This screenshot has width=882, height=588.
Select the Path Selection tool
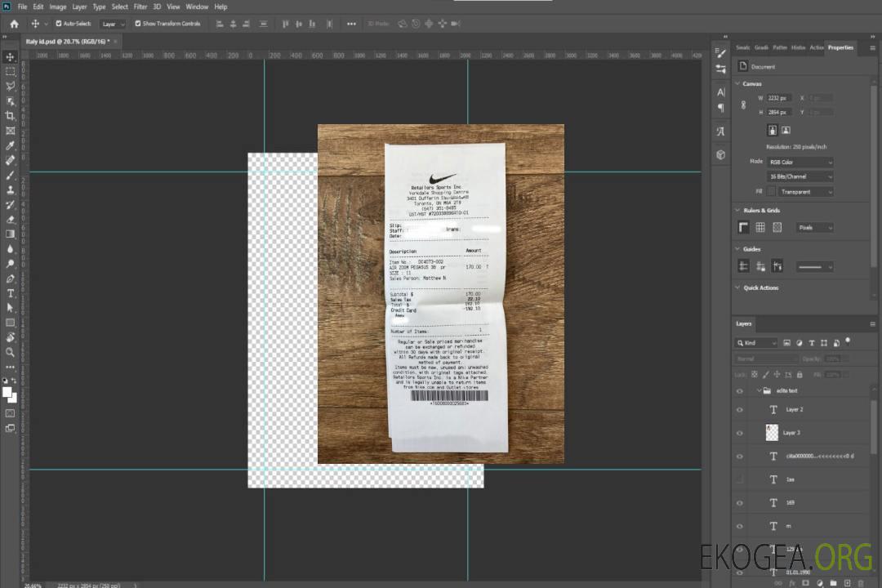[x=10, y=308]
